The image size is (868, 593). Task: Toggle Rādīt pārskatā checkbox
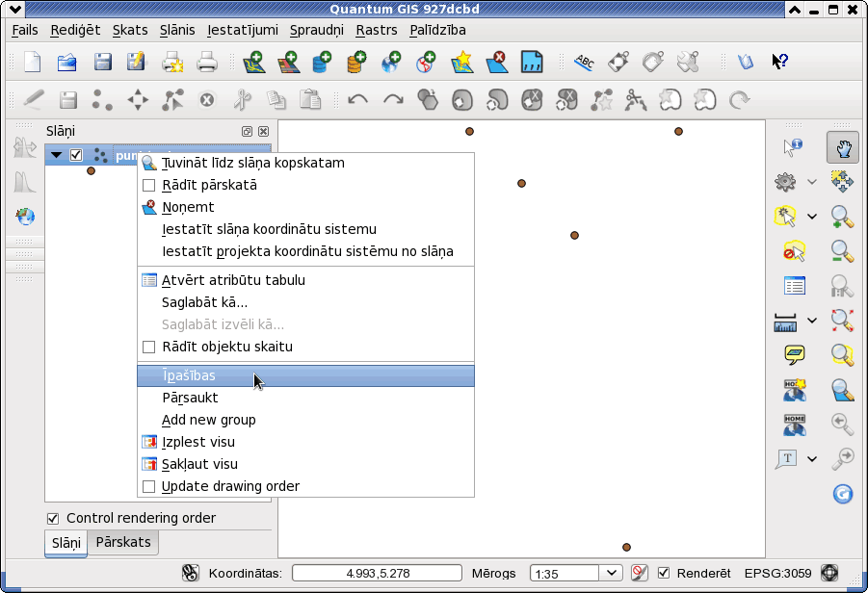coord(149,185)
